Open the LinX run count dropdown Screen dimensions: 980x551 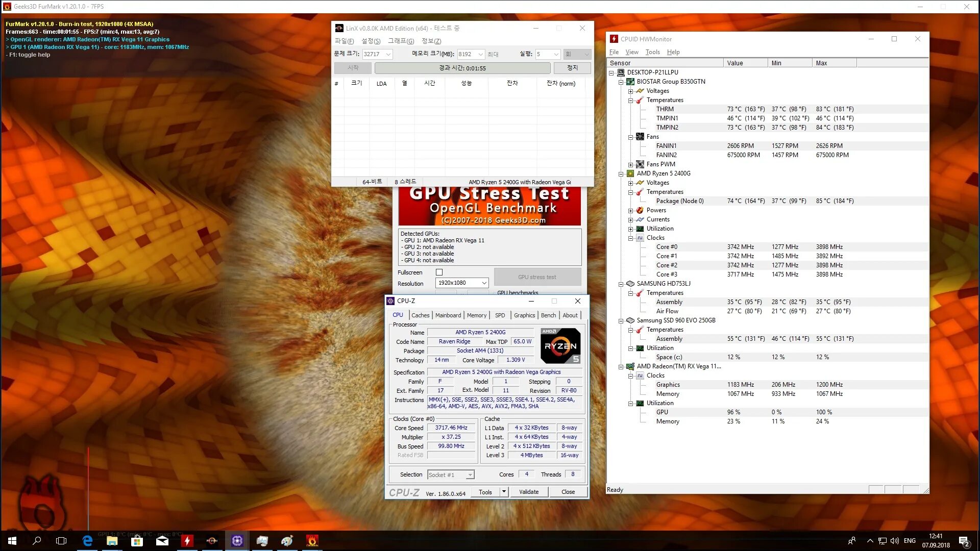coord(556,54)
